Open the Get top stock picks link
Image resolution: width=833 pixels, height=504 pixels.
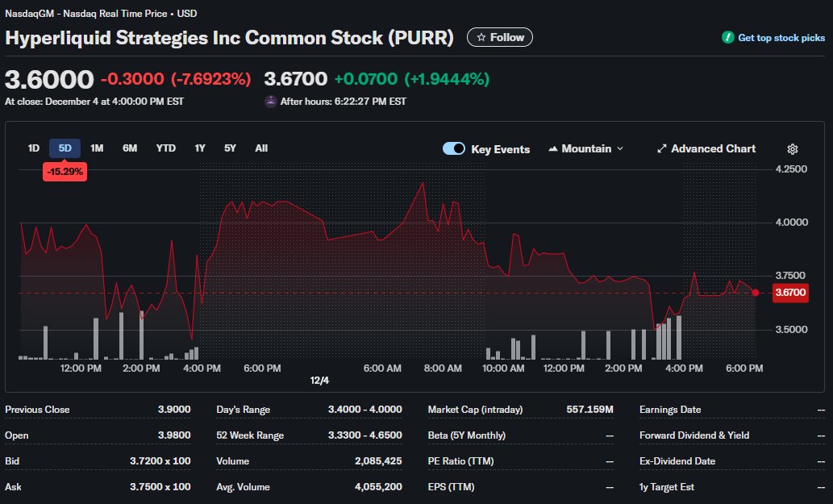coord(781,38)
